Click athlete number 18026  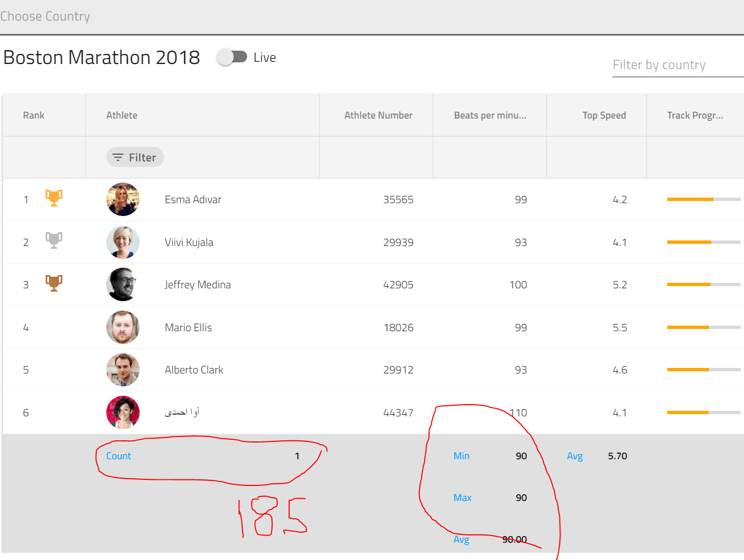[x=398, y=327]
